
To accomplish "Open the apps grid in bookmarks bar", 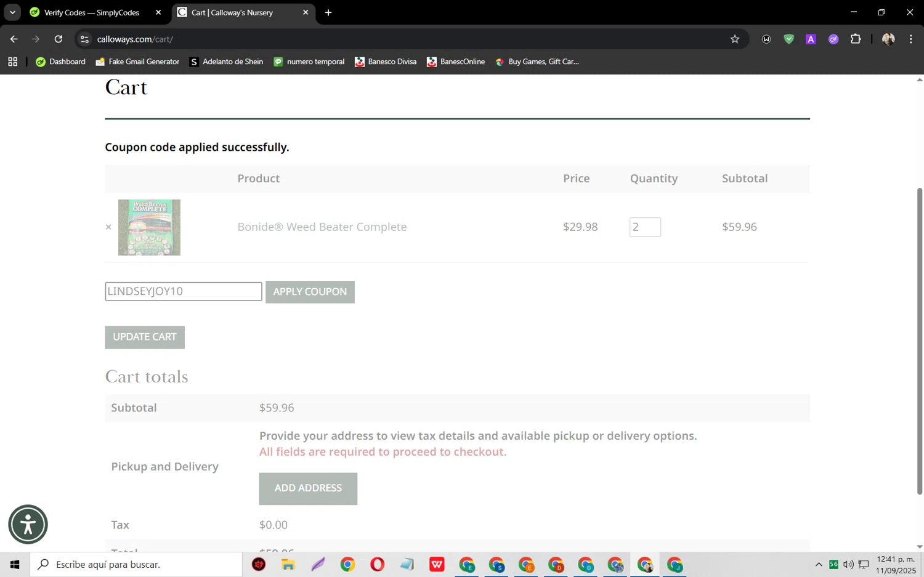I will point(13,62).
